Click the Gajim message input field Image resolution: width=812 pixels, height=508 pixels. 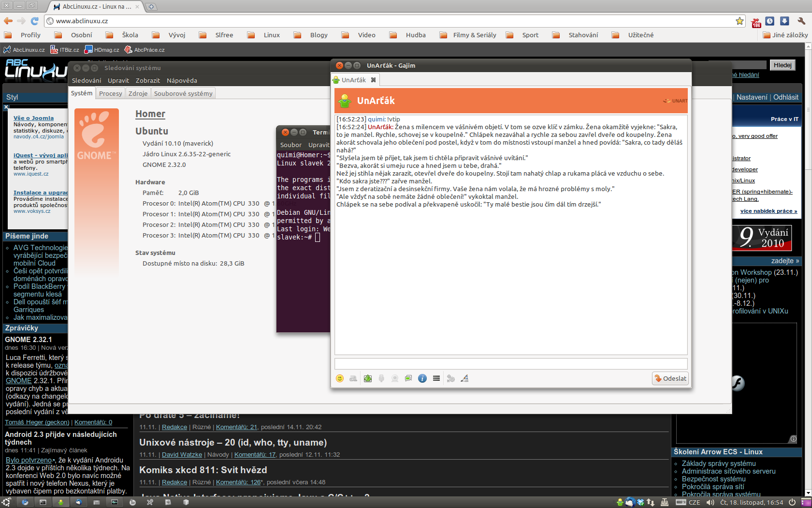pyautogui.click(x=511, y=364)
